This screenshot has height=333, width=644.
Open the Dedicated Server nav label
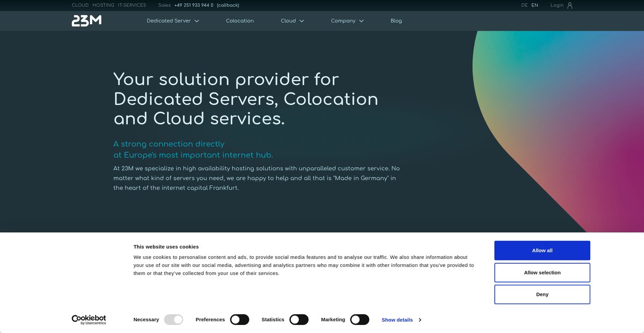pyautogui.click(x=169, y=21)
